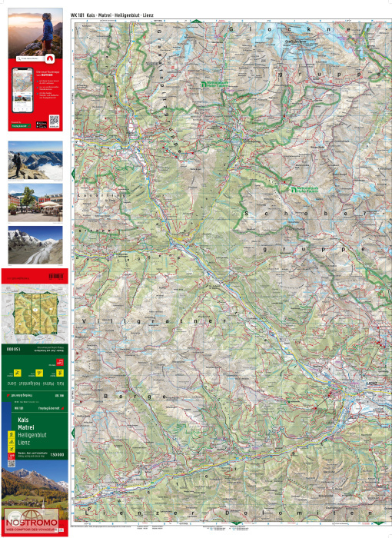The image size is (392, 538).
Task: Click the overview map on the cover
Action: pos(35,313)
